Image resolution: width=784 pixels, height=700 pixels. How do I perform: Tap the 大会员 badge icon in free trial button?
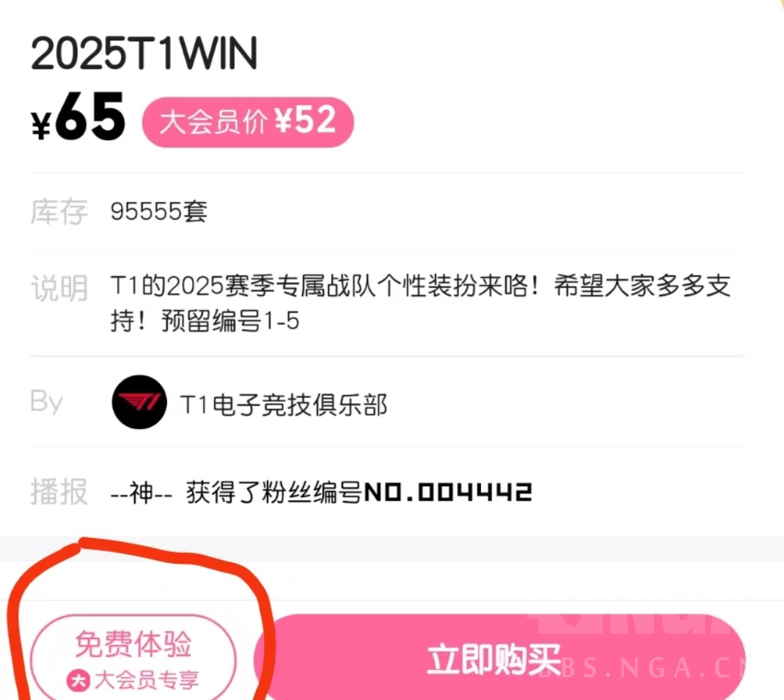click(78, 680)
